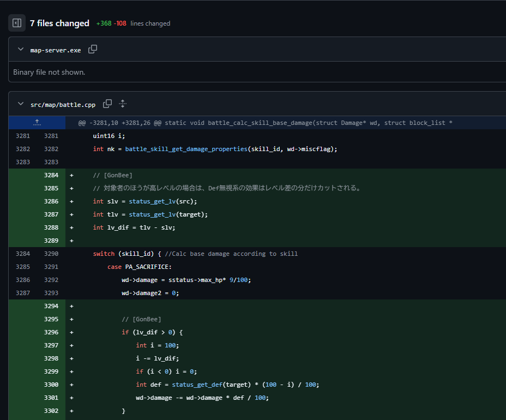Click the plus marker on line 3300
The height and width of the screenshot is (420, 506).
[71, 385]
